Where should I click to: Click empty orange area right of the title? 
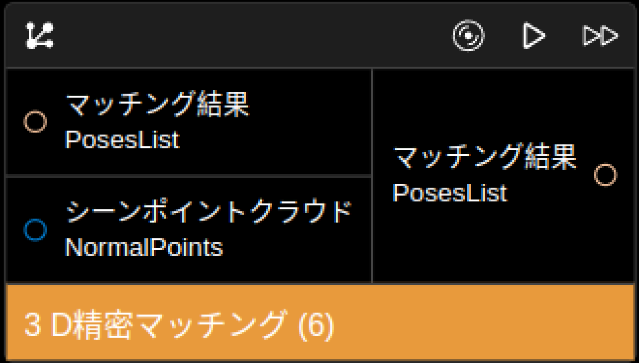486,326
